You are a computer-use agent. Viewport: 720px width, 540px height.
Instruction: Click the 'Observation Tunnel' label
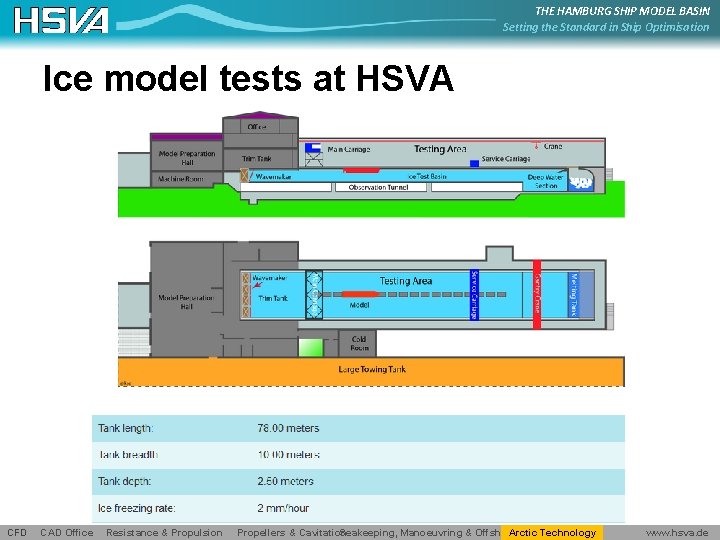tap(378, 187)
